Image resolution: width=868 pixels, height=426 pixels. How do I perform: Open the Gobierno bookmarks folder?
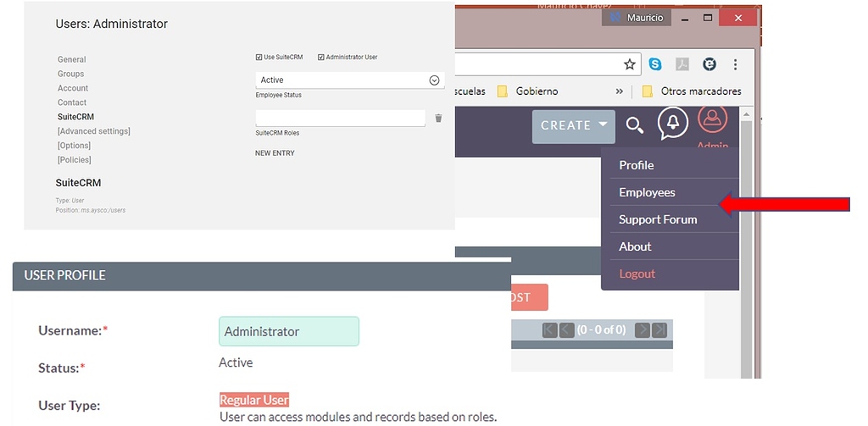(x=527, y=91)
